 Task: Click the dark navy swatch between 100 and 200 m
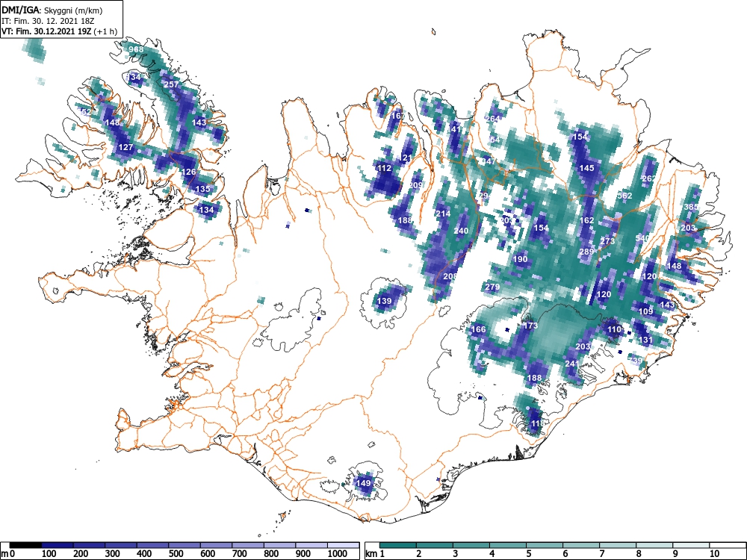(58, 545)
